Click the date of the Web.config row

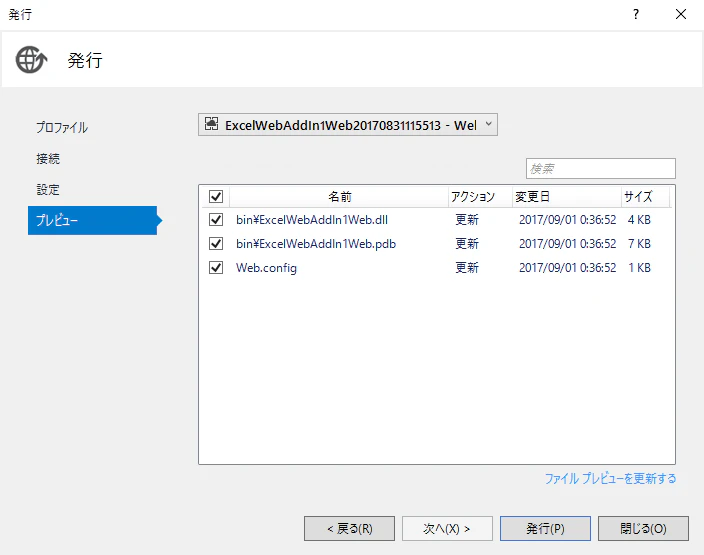[x=568, y=268]
